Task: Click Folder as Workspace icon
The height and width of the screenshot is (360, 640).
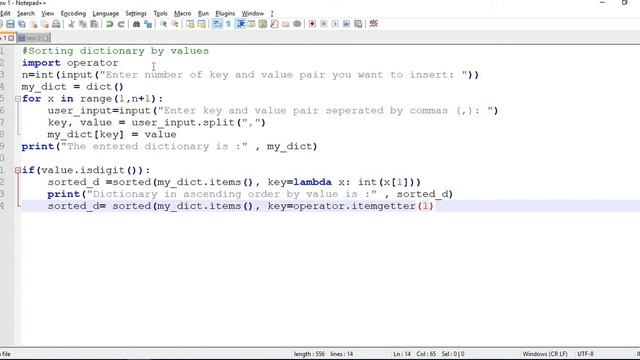Action: [x=286, y=24]
